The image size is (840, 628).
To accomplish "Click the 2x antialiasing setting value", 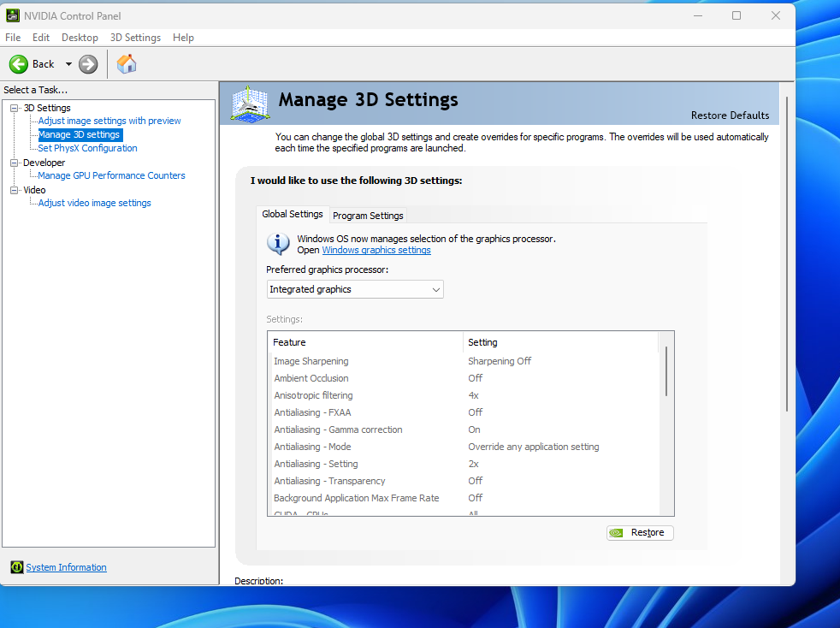I will [474, 464].
